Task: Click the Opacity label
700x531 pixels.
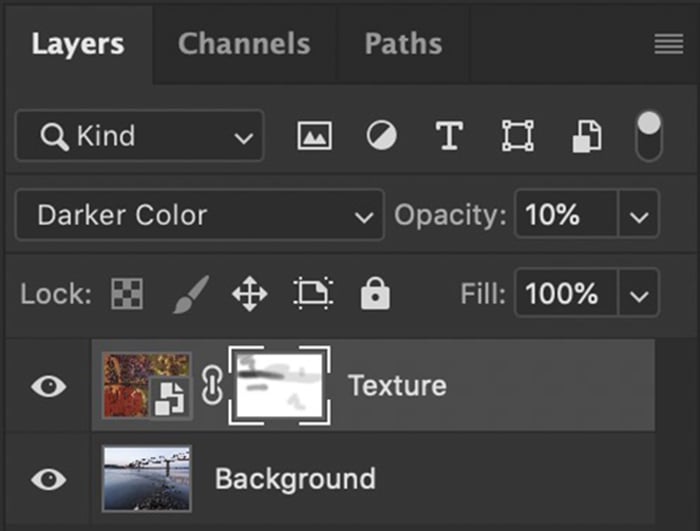Action: pyautogui.click(x=450, y=215)
